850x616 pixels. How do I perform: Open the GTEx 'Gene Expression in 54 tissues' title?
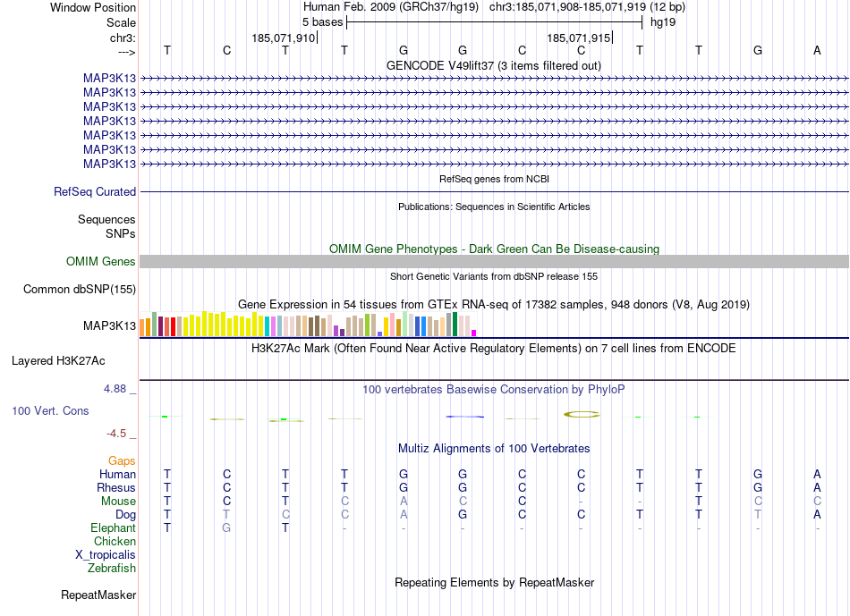click(x=494, y=305)
